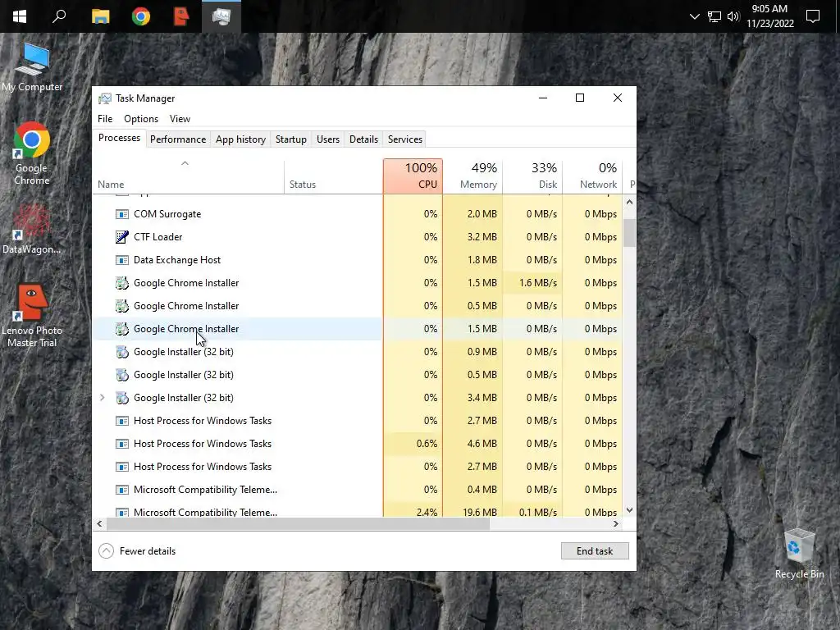Open the volume tray icon
This screenshot has width=840, height=630.
(733, 16)
